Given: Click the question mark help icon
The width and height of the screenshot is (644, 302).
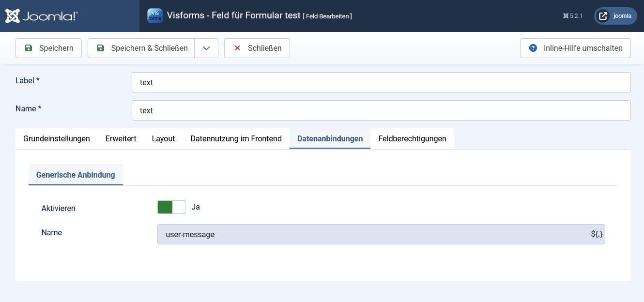Looking at the screenshot, I should (533, 48).
